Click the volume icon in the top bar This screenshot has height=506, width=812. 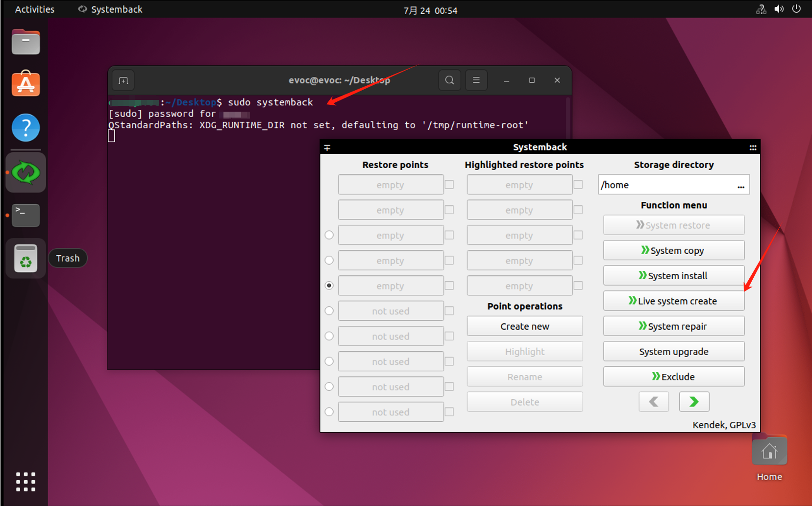779,8
